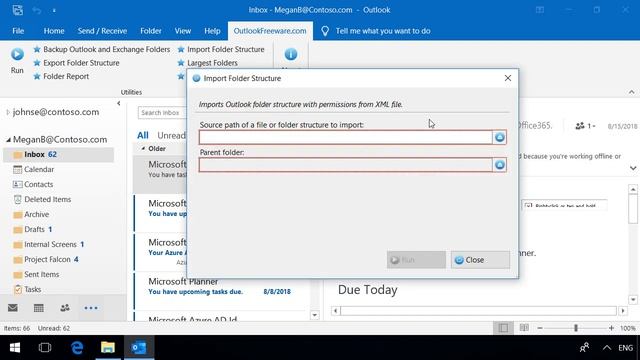640x360 pixels.
Task: Select the OutlookFreeware.com tab
Action: 270,31
